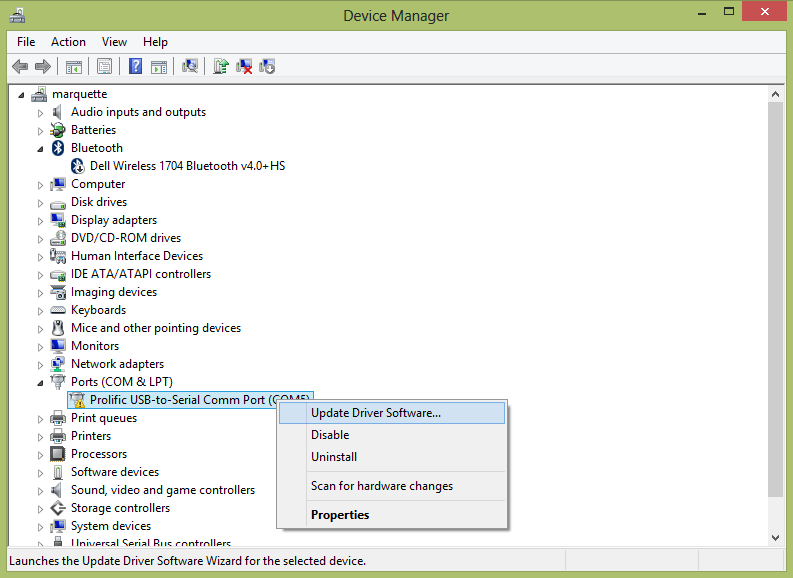
Task: Close the Device Manager window
Action: pyautogui.click(x=765, y=12)
